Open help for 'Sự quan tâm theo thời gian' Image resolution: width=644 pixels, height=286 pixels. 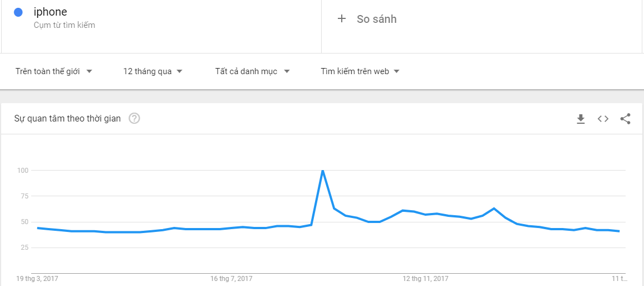pyautogui.click(x=134, y=118)
